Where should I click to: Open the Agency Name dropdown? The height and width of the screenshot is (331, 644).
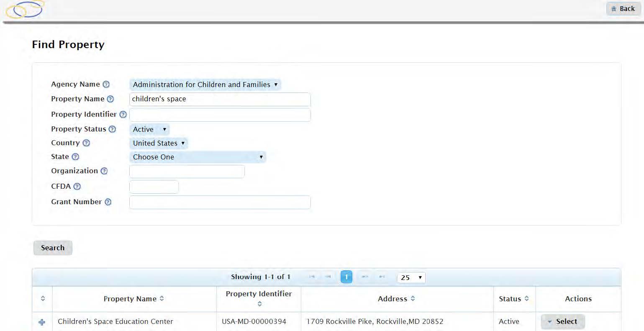[x=205, y=85]
